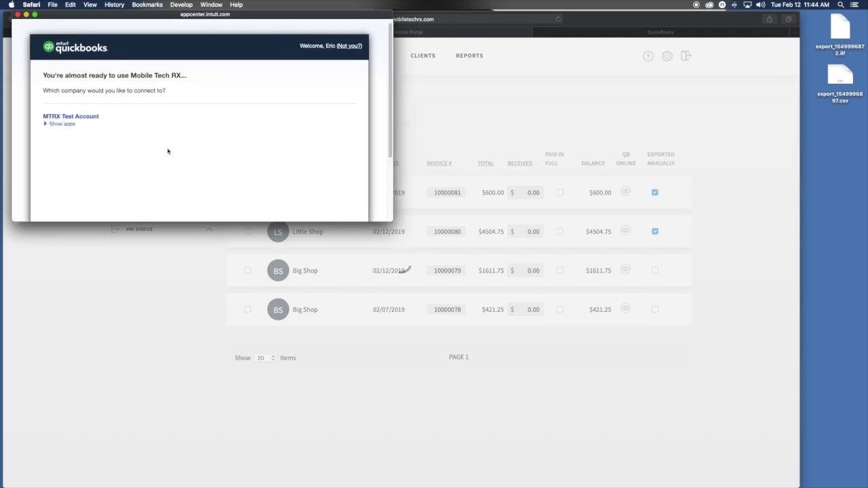
Task: Open the Show 20 Items dropdown
Action: coord(265,358)
